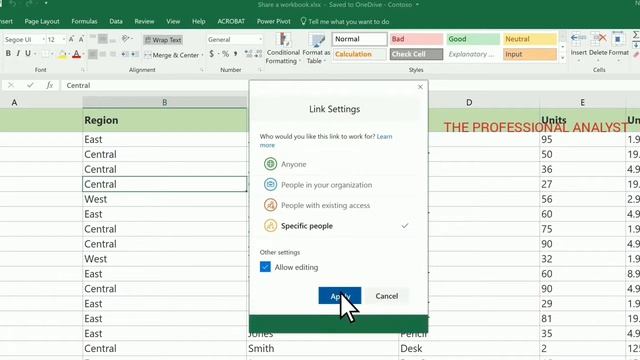The width and height of the screenshot is (640, 360).
Task: Open the Review tab
Action: (x=144, y=21)
